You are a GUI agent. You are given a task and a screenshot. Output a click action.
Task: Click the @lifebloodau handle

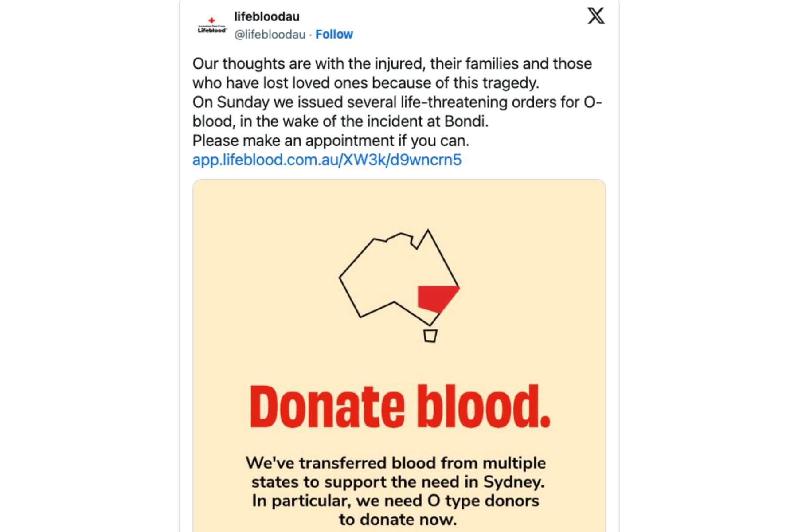(270, 34)
